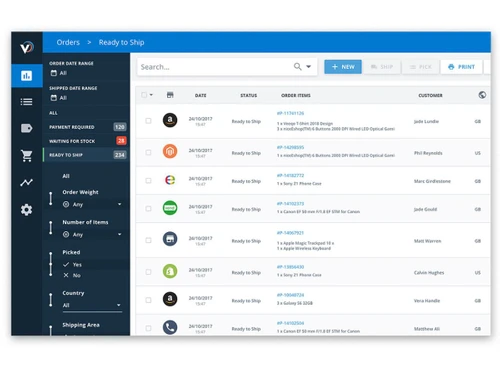The height and width of the screenshot is (375, 500).
Task: Check the Marc Girdlestone order checkbox
Action: 148,181
